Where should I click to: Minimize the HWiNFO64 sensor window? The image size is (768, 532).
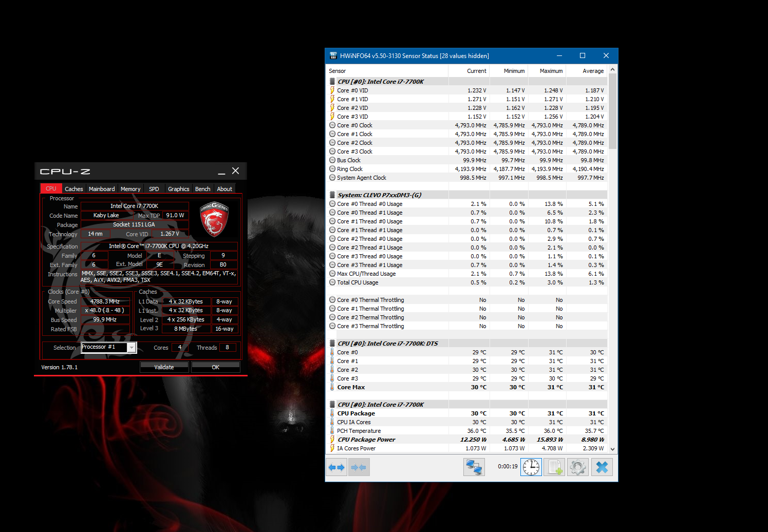tap(559, 55)
